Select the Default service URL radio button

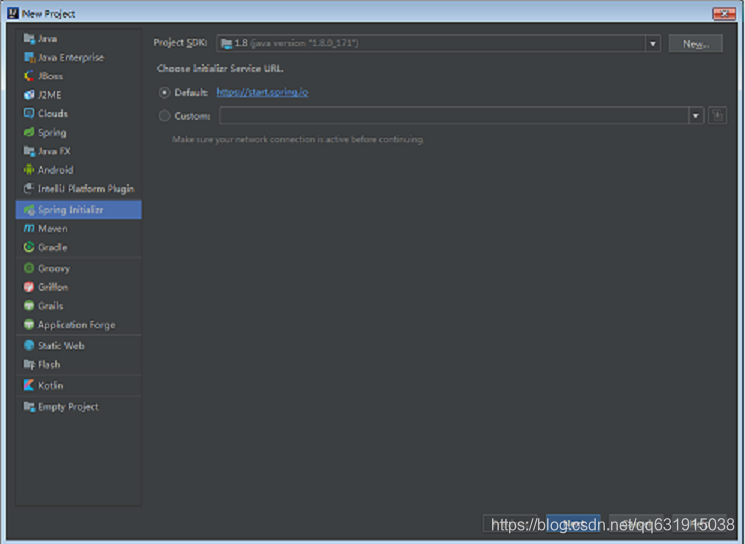[164, 93]
